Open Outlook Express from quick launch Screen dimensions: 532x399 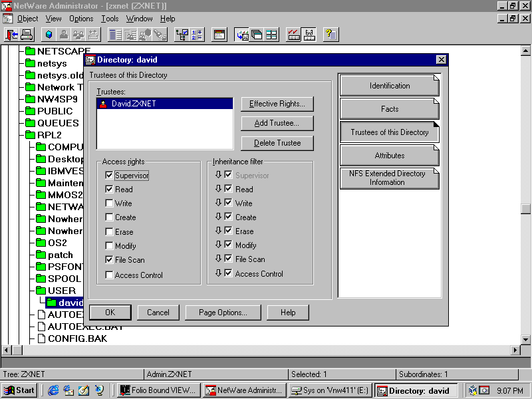click(x=68, y=390)
